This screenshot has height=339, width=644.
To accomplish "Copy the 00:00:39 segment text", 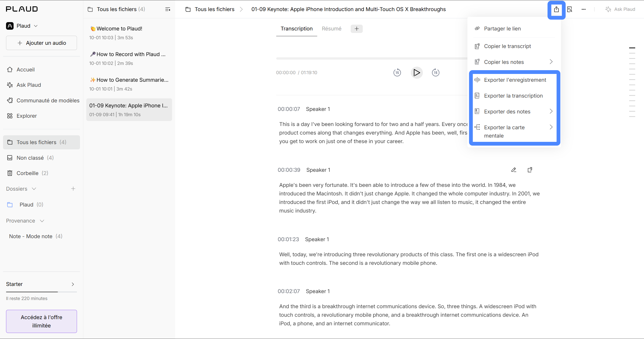I will point(530,170).
